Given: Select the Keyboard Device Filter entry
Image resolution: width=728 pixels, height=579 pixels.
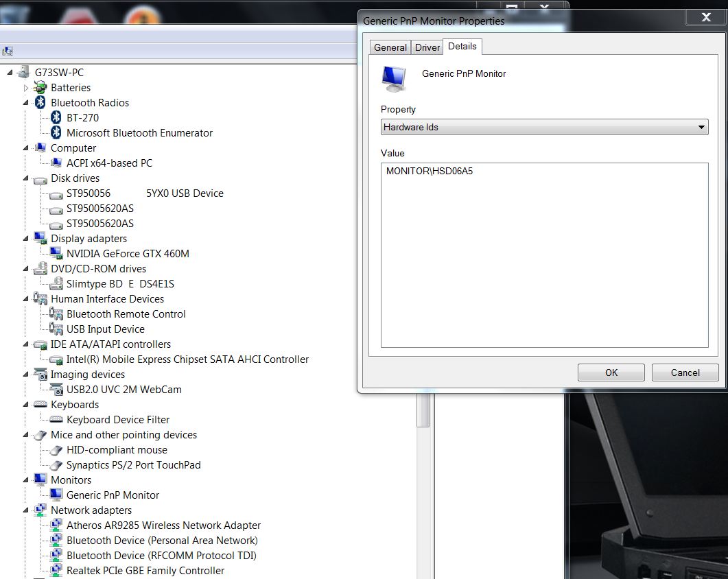Looking at the screenshot, I should [x=118, y=420].
